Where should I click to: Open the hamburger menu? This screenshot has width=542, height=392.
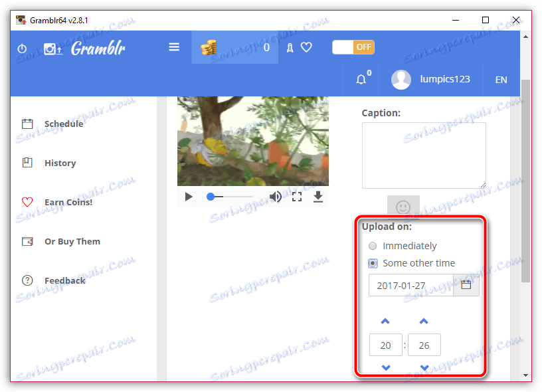point(174,47)
